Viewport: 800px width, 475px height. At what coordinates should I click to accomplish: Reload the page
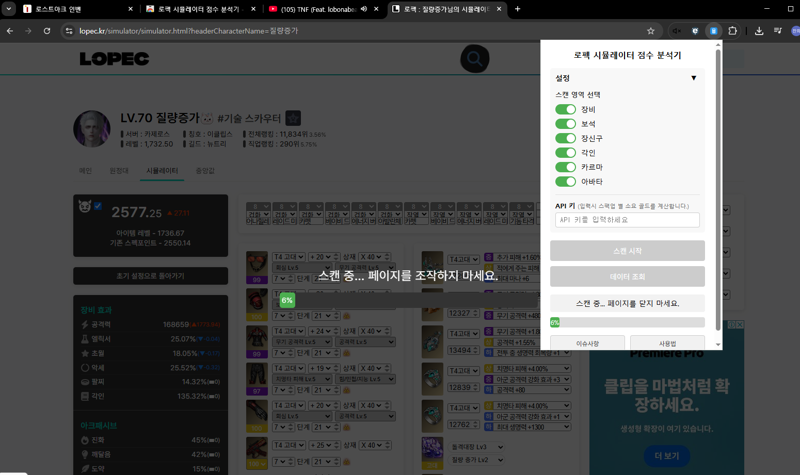[x=47, y=31]
